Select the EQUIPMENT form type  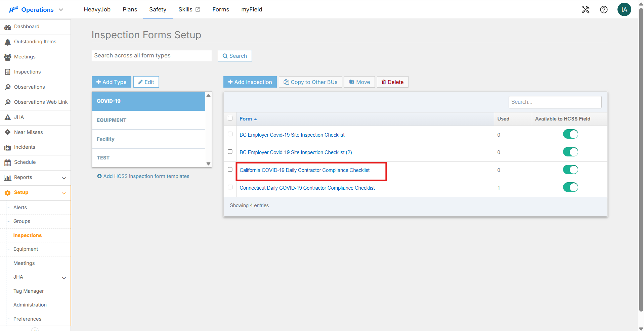pyautogui.click(x=148, y=120)
